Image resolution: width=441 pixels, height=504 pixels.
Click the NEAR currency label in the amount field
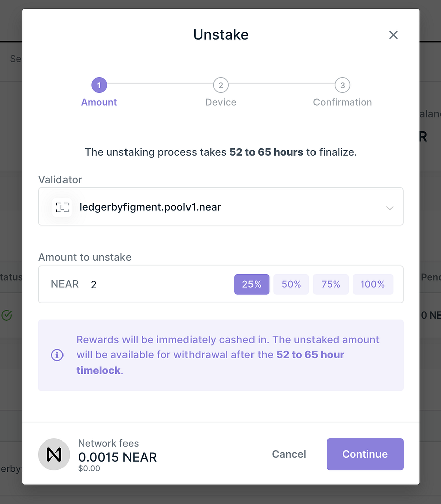click(65, 284)
